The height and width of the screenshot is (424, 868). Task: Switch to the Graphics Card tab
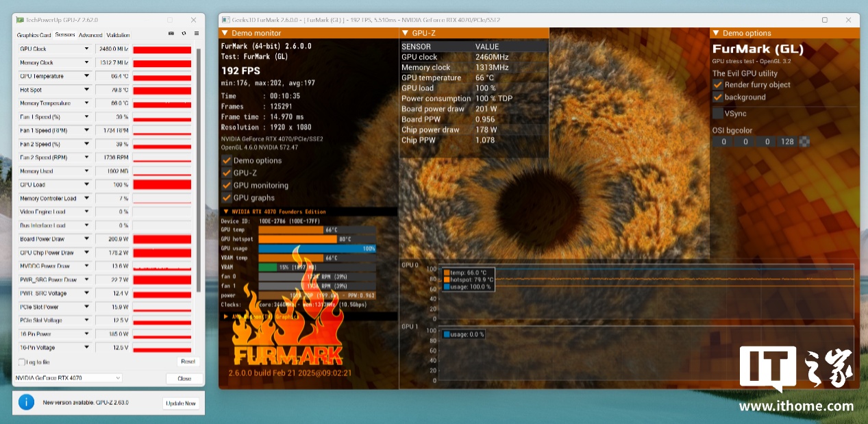click(x=34, y=35)
